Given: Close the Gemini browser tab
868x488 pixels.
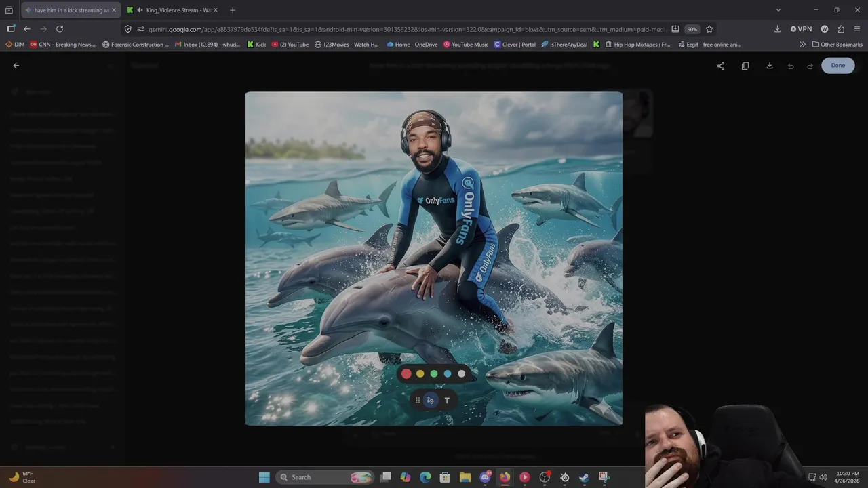Looking at the screenshot, I should (x=114, y=10).
